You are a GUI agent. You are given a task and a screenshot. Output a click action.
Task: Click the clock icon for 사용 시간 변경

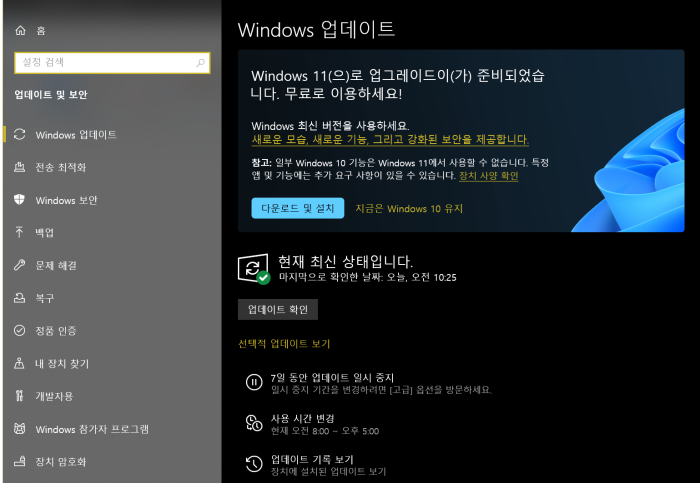pyautogui.click(x=254, y=423)
